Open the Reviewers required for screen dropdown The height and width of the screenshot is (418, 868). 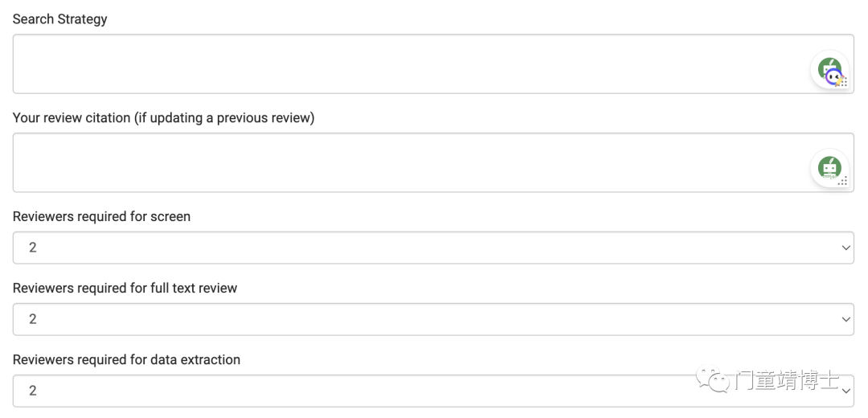tap(433, 248)
